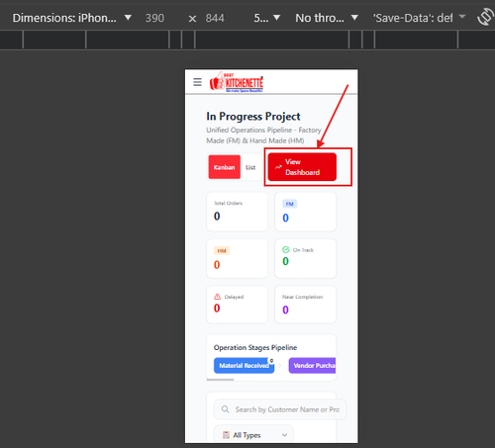The height and width of the screenshot is (448, 495).
Task: Click the FM badge label
Action: [289, 204]
